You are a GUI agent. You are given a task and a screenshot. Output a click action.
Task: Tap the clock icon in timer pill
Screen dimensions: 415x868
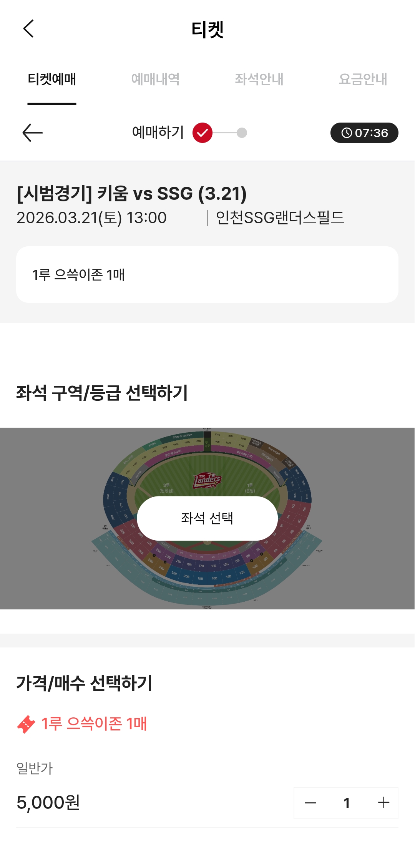click(347, 133)
